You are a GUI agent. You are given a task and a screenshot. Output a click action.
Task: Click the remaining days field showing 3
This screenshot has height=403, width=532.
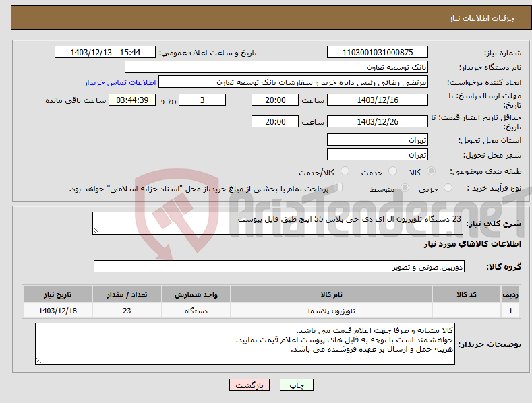click(x=202, y=100)
